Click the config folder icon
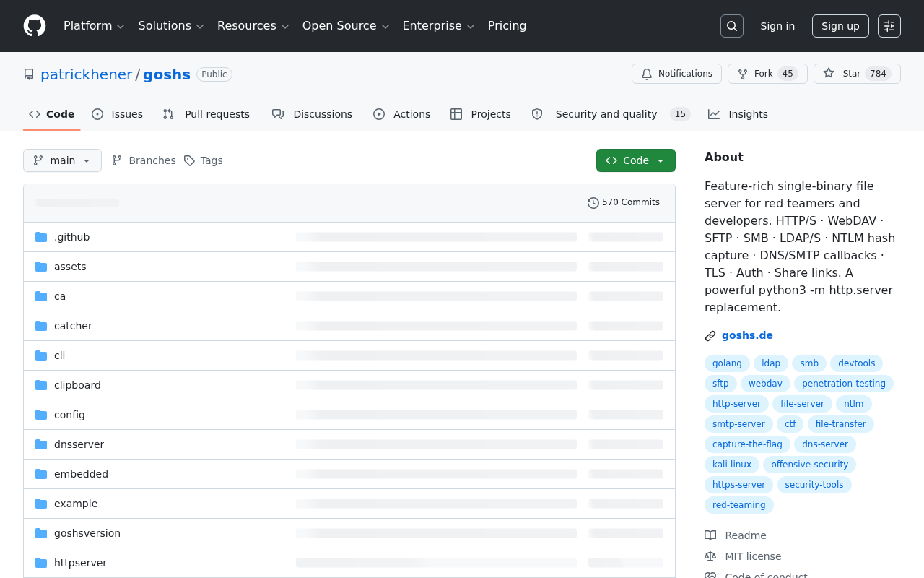The width and height of the screenshot is (924, 578). point(41,415)
